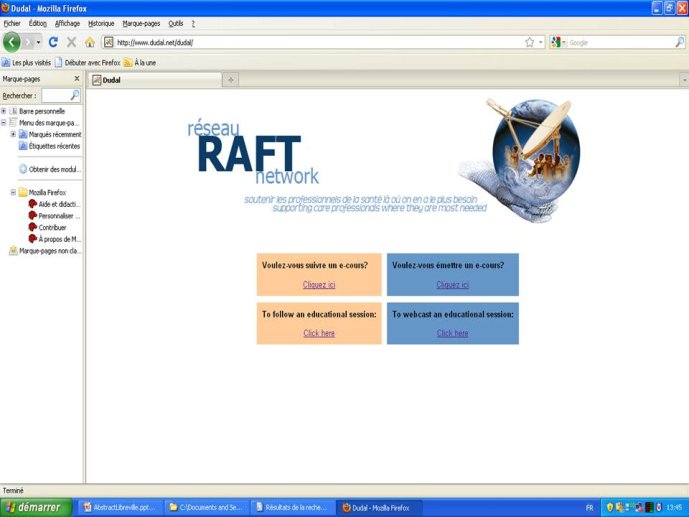Switch to the Dudal tab

click(x=156, y=80)
